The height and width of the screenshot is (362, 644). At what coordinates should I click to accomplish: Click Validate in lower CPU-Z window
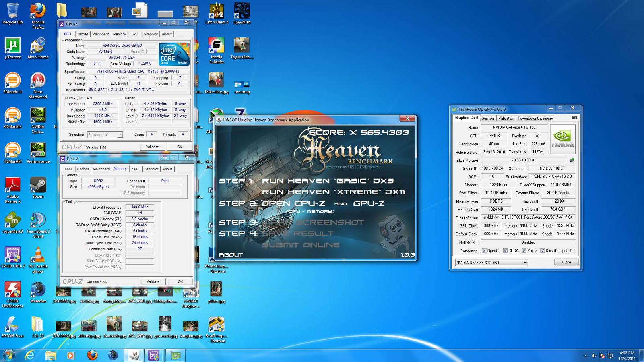coord(153,282)
